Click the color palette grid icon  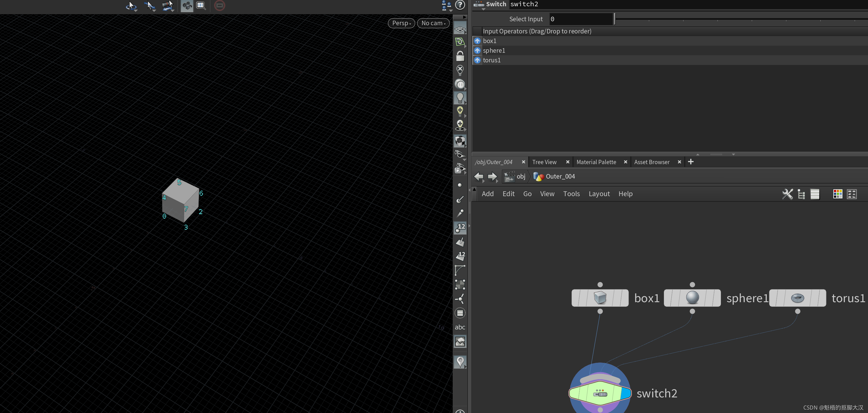pos(837,194)
